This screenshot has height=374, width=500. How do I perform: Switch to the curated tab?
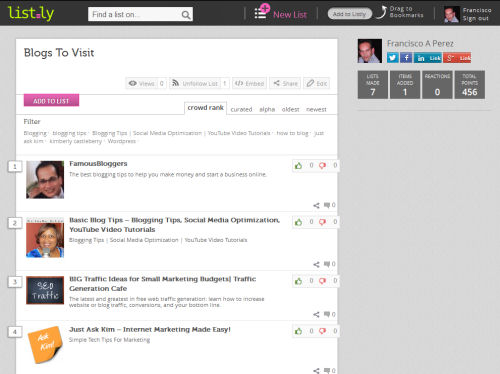(x=241, y=109)
